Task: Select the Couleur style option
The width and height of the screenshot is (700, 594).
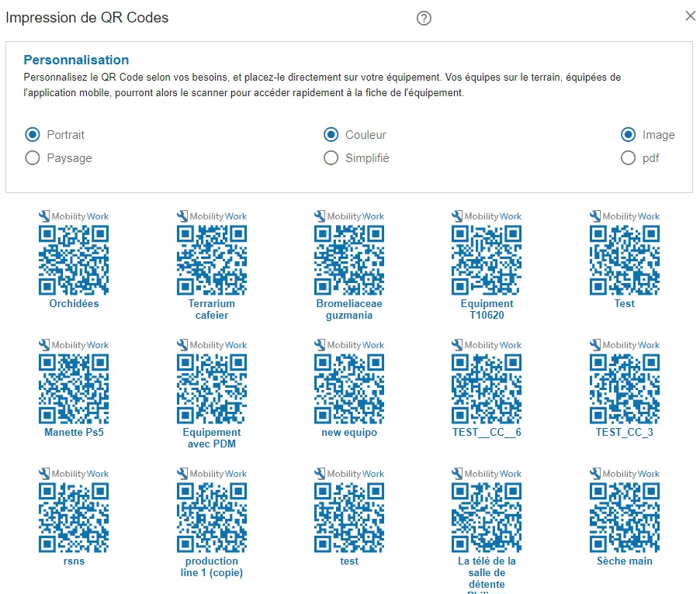Action: pyautogui.click(x=331, y=134)
